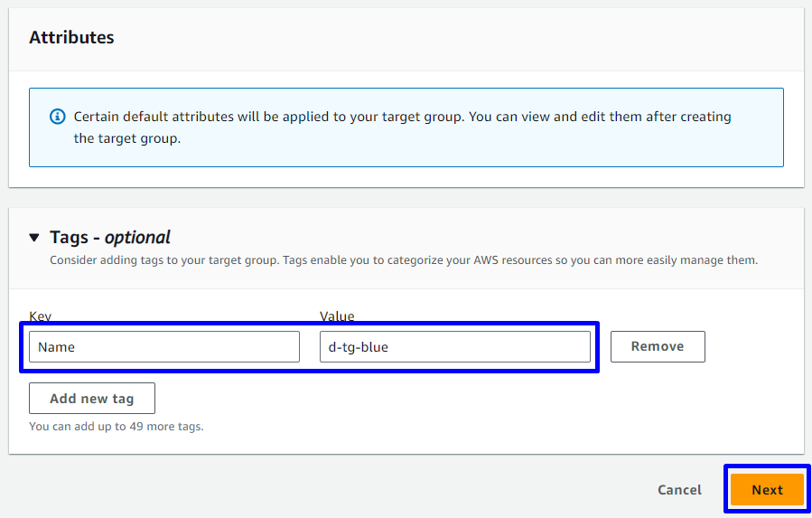The width and height of the screenshot is (812, 518).
Task: Click the info icon in the Attributes notice
Action: tap(58, 117)
